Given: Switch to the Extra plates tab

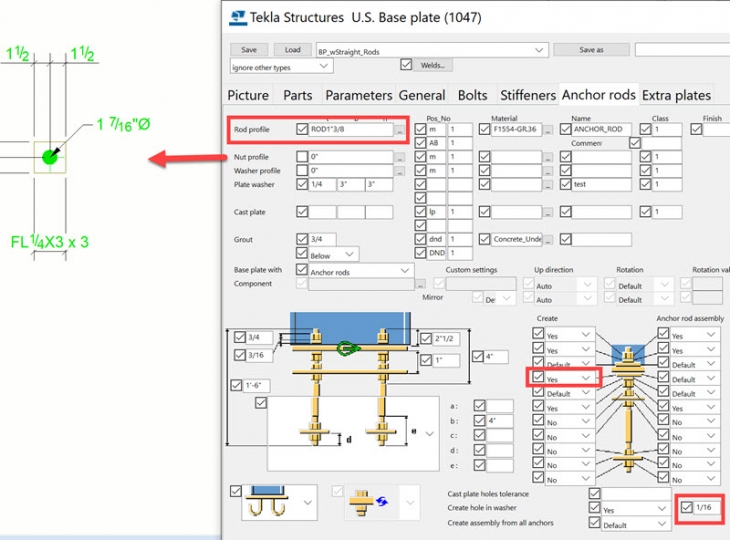Looking at the screenshot, I should coord(676,95).
